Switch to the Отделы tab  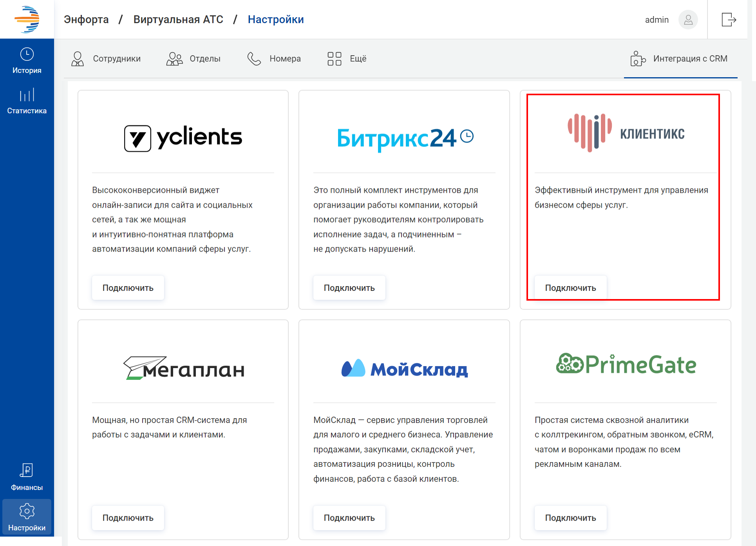click(x=194, y=59)
